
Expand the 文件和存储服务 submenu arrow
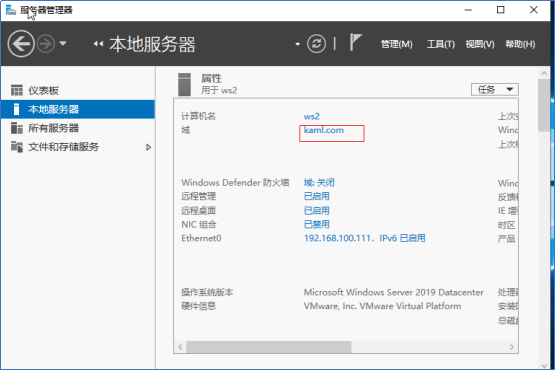click(148, 147)
